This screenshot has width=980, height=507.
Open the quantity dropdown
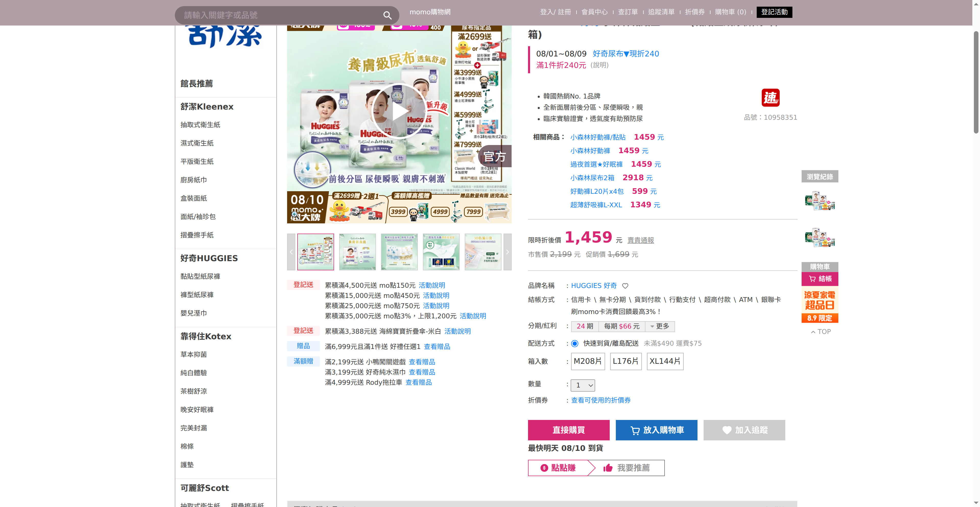[583, 385]
